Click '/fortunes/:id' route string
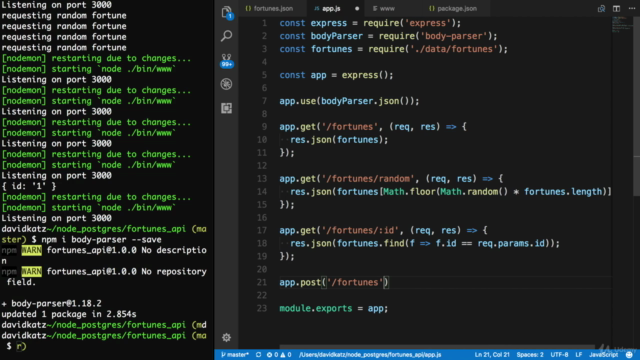 (360, 231)
